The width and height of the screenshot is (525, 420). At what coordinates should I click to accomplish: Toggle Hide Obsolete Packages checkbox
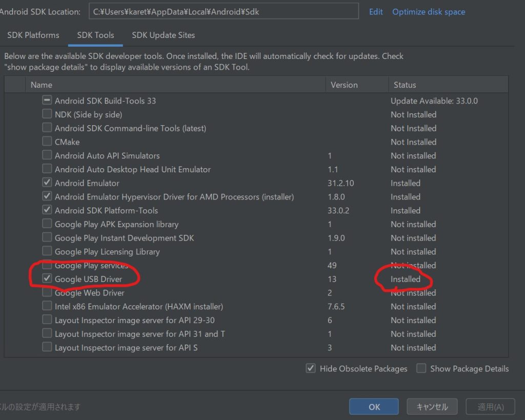click(310, 368)
